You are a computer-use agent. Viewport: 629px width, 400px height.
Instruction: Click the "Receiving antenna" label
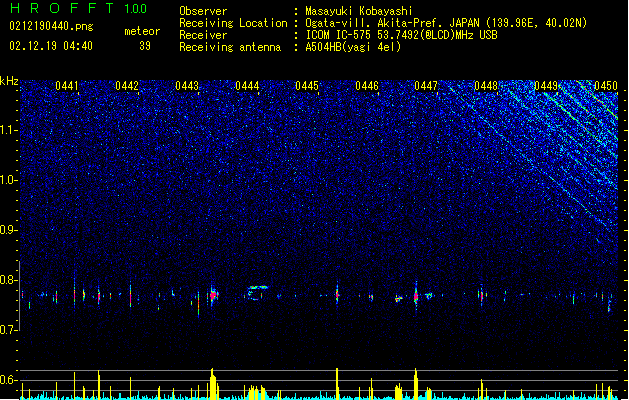click(x=230, y=47)
